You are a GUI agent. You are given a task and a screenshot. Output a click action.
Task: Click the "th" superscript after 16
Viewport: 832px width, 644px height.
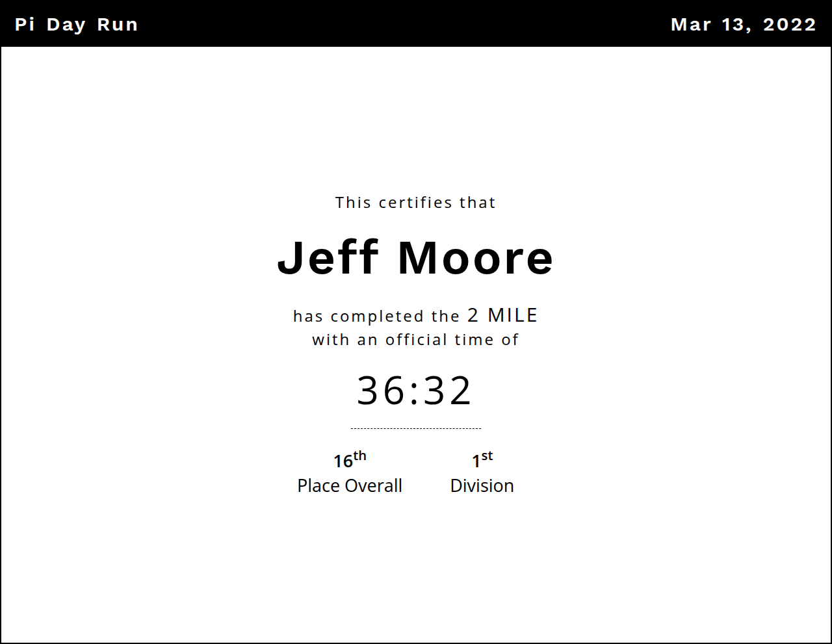coord(360,456)
